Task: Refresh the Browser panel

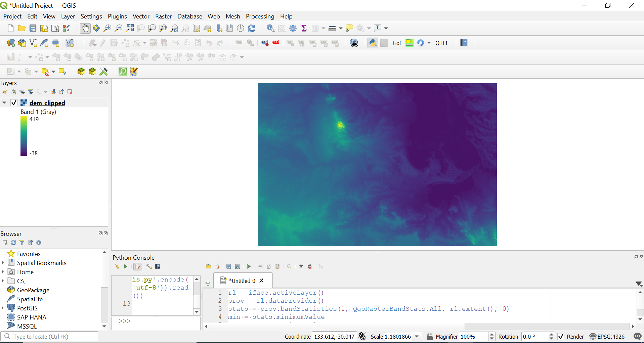Action: coord(13,243)
